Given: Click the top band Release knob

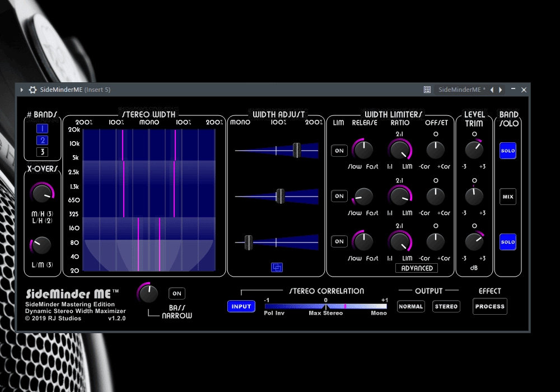Looking at the screenshot, I should (x=363, y=150).
